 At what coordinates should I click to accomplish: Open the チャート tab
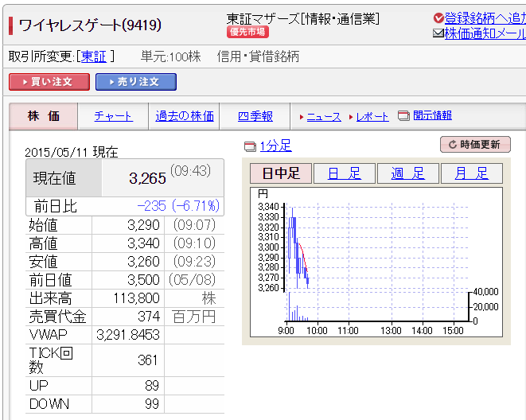[x=114, y=116]
